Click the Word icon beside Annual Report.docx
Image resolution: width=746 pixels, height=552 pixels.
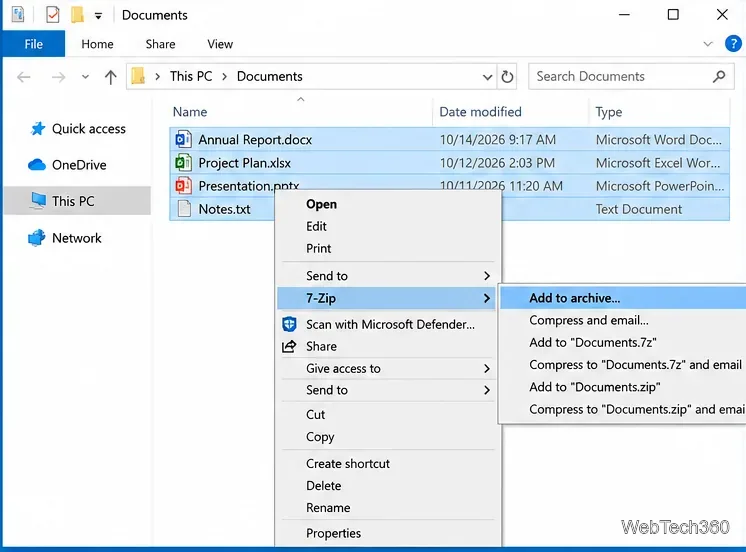coord(184,139)
